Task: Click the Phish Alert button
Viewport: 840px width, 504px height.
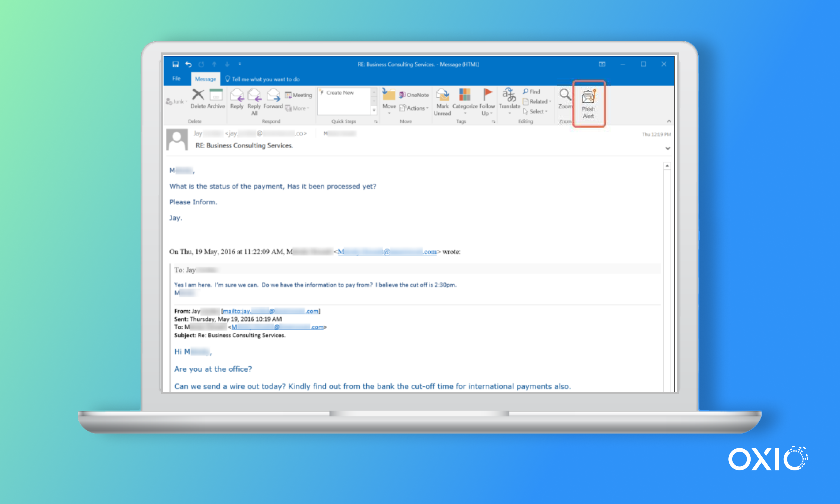Action: click(x=588, y=104)
